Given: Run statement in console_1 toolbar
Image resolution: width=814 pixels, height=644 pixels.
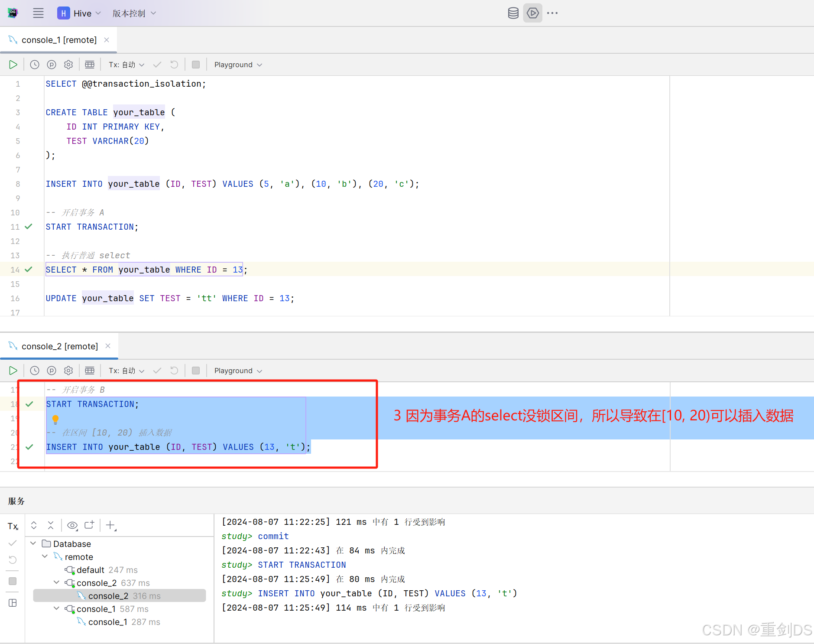Looking at the screenshot, I should click(13, 65).
